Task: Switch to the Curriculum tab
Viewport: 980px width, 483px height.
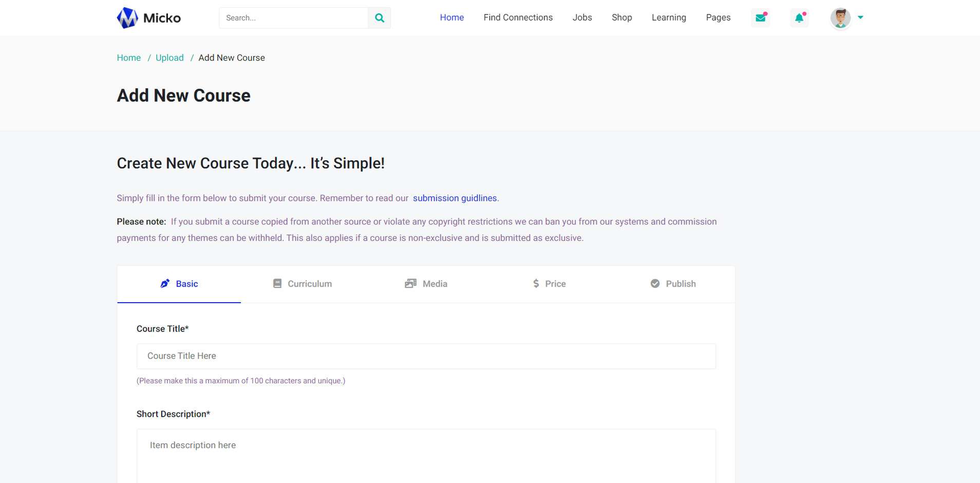Action: pyautogui.click(x=303, y=284)
